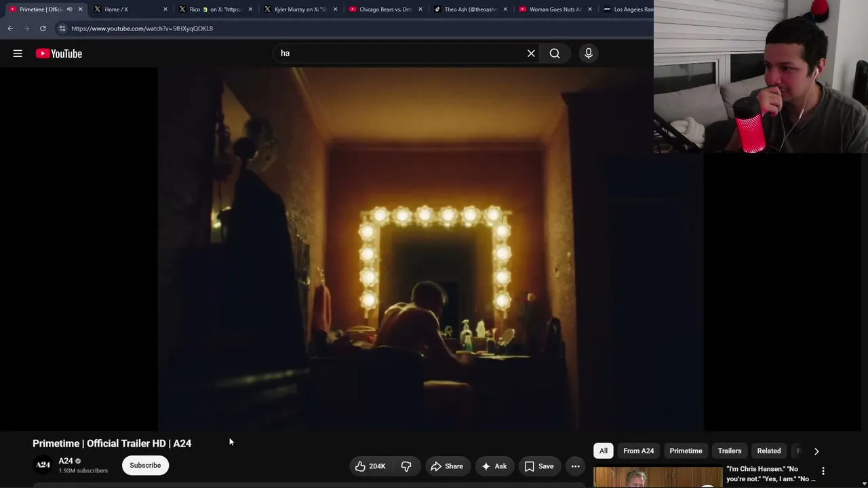Viewport: 868px width, 488px height.
Task: Mute the Primetime tab audio icon
Action: point(69,9)
